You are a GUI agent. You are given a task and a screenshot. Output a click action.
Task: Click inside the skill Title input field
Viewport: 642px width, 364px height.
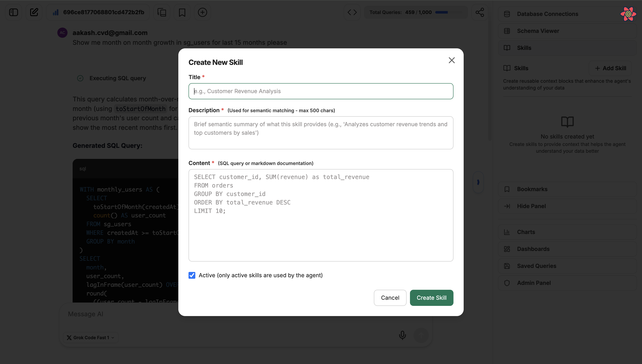(321, 91)
